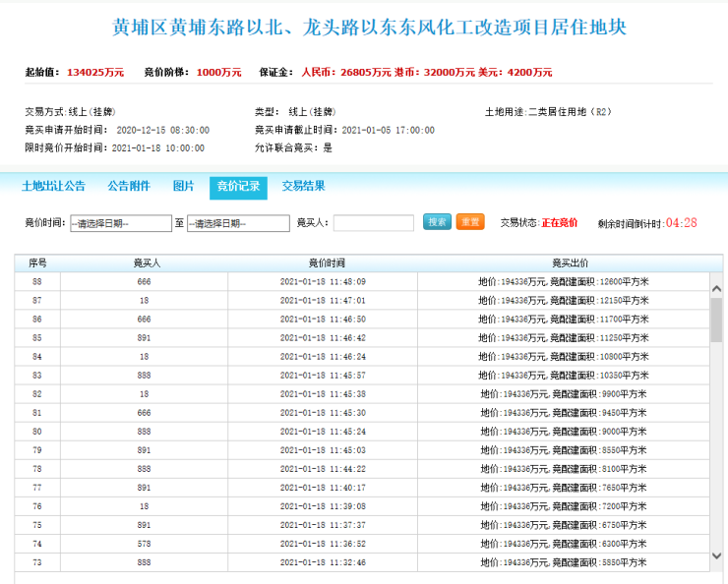
Task: Select bid row 74 by bidder 578
Action: point(145,543)
